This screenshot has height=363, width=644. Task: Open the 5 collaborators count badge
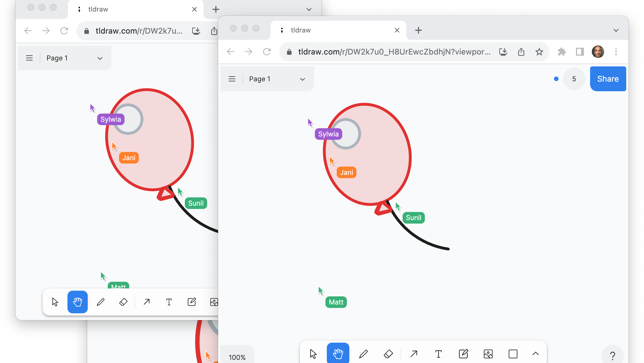click(x=574, y=79)
